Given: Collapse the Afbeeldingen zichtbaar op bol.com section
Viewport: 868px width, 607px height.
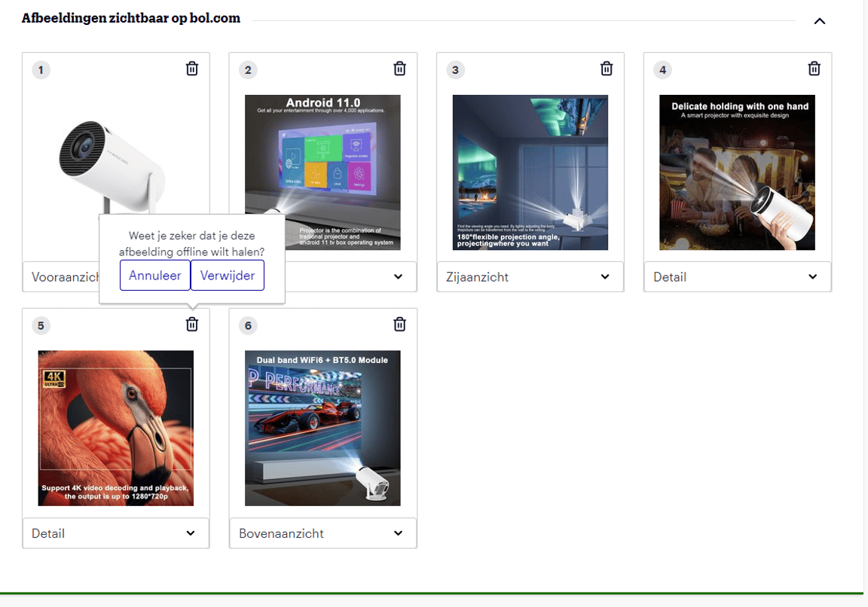Looking at the screenshot, I should click(820, 21).
